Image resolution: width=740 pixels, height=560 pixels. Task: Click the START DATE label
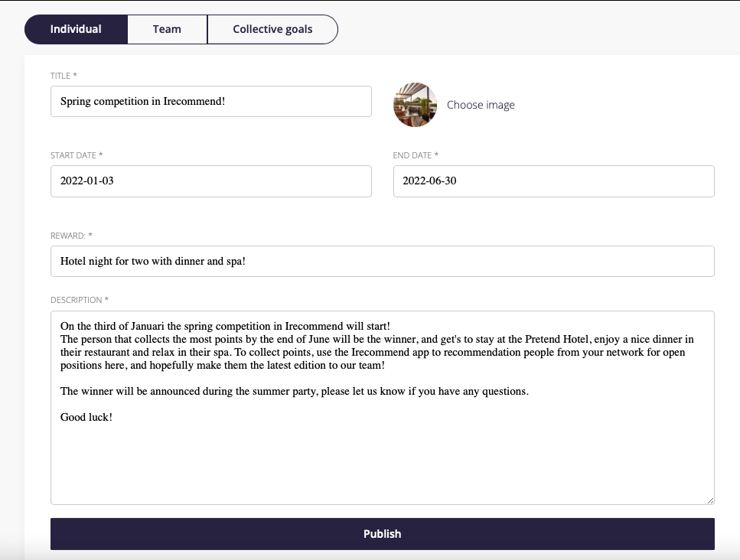coord(77,155)
